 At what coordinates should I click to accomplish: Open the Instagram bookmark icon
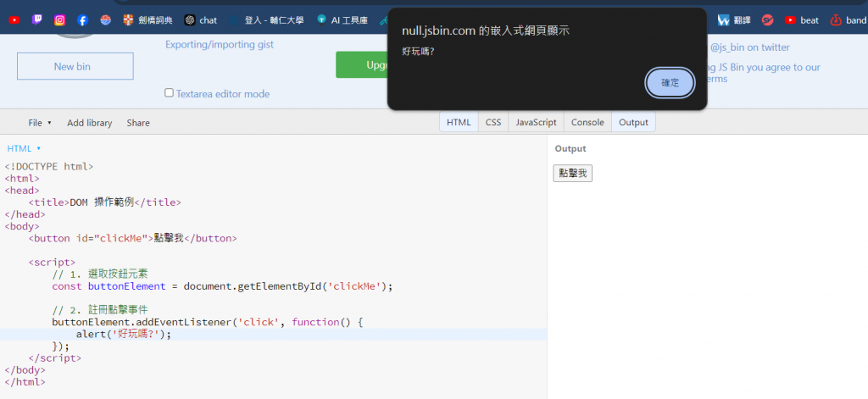[x=60, y=20]
